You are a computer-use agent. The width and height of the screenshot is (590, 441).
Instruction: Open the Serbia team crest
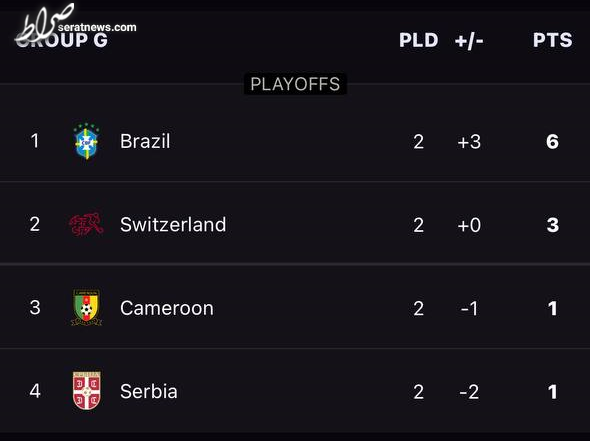tap(87, 391)
